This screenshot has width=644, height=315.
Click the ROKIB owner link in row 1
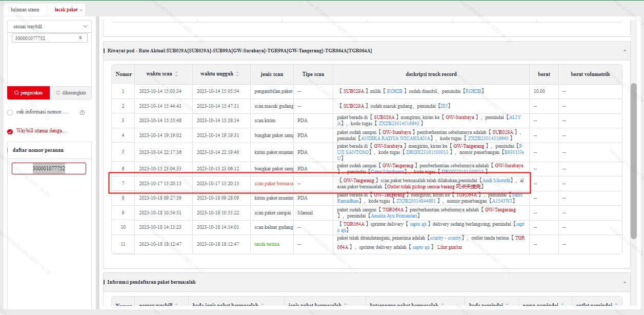[394, 91]
